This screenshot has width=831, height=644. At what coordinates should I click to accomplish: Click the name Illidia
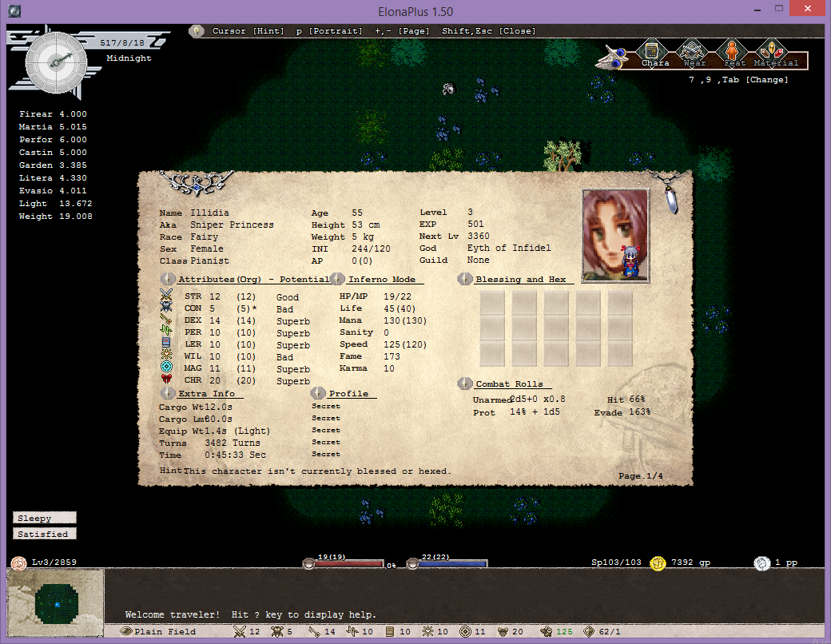tap(210, 213)
